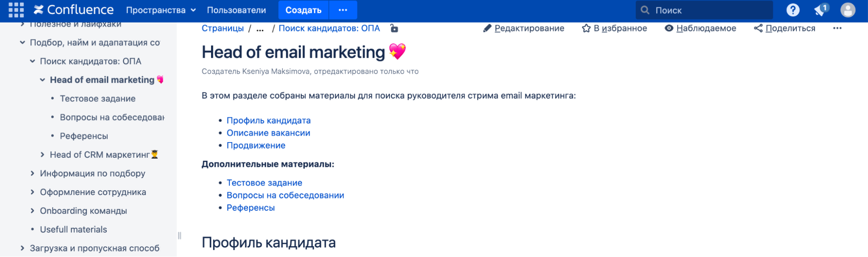Click the page restrictions padlock icon
868x257 pixels.
pos(394,28)
